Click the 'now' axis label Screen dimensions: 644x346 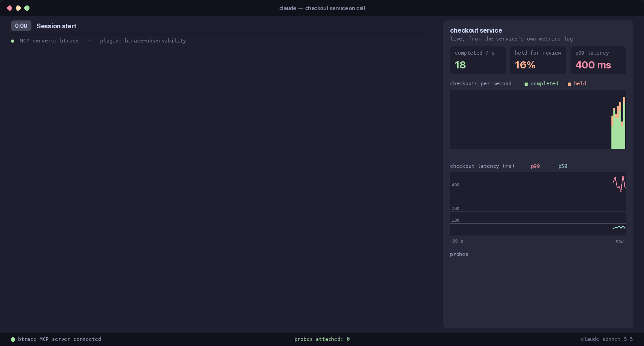point(620,241)
